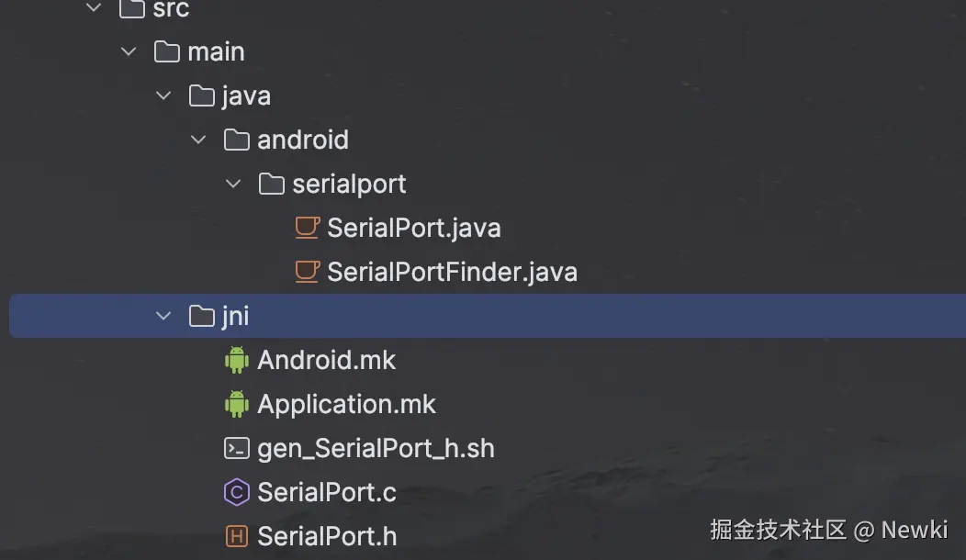The image size is (966, 560).
Task: Collapse the src folder chevron
Action: pos(94,9)
